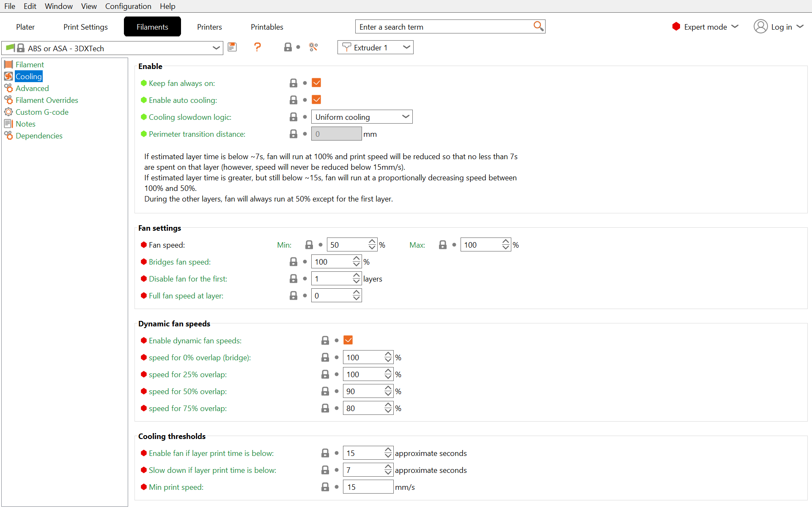Switch to the Plater tab
The image size is (812, 508).
click(x=25, y=27)
